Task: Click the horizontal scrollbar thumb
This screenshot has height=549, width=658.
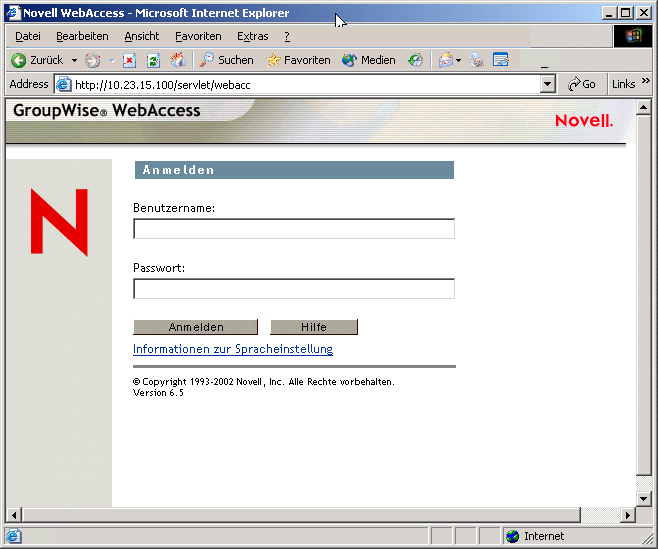Action: coord(301,515)
